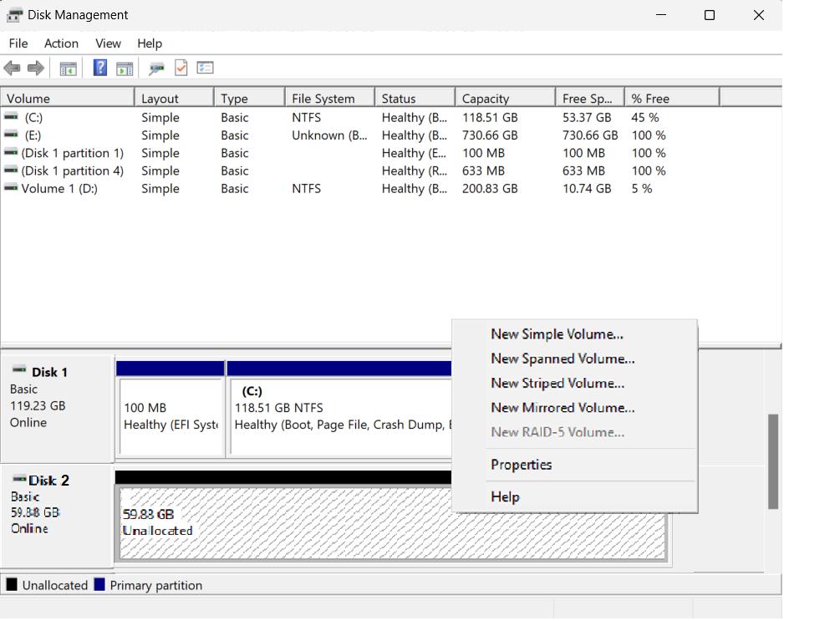The image size is (840, 621).
Task: Click the Show/Hide Action Pane icon
Action: coord(125,68)
